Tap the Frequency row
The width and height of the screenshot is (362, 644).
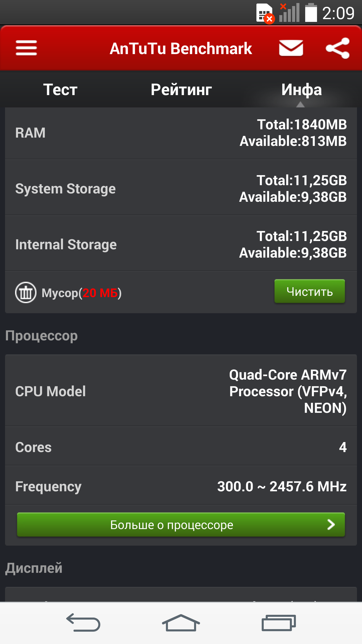pyautogui.click(x=181, y=486)
